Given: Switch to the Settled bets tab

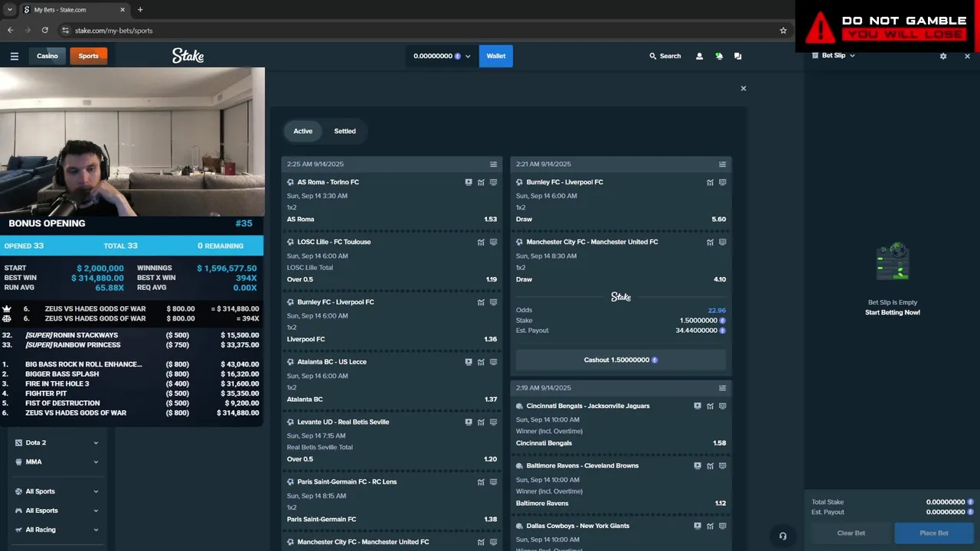Looking at the screenshot, I should [345, 131].
